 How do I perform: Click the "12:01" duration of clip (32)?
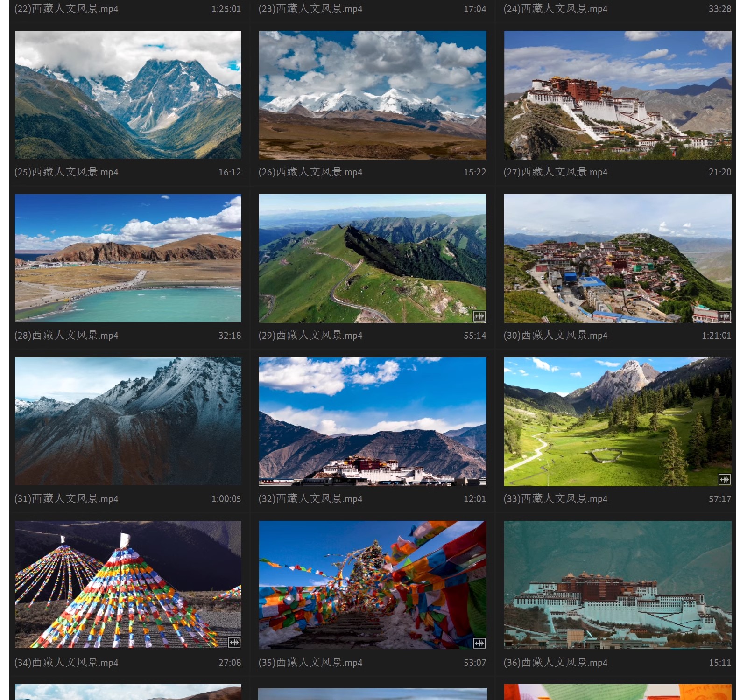[x=475, y=499]
